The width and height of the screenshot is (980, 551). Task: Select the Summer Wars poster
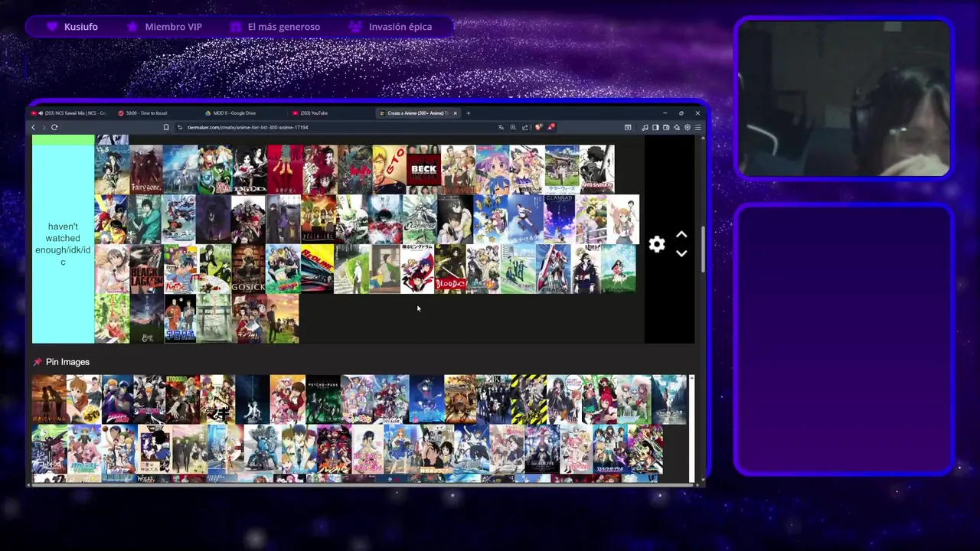(562, 169)
